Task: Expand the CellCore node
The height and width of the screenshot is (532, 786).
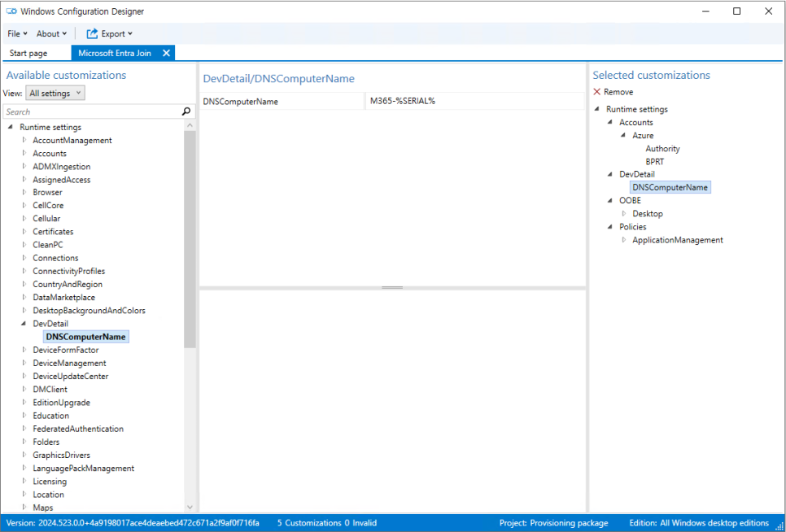Action: (x=24, y=205)
